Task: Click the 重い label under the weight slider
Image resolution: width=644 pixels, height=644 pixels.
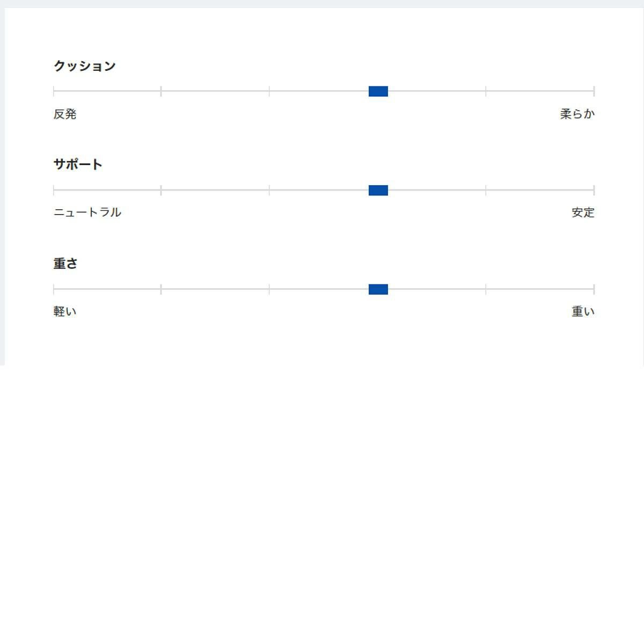Action: [583, 312]
